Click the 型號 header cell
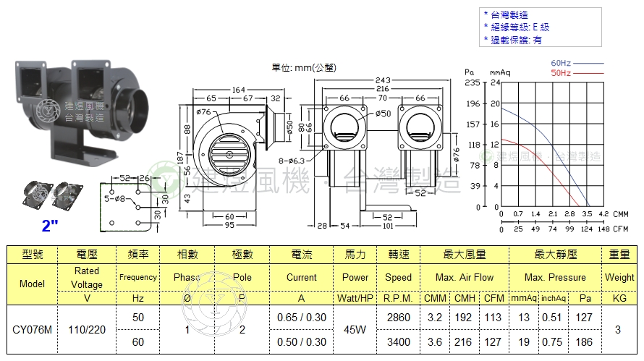 32,255
